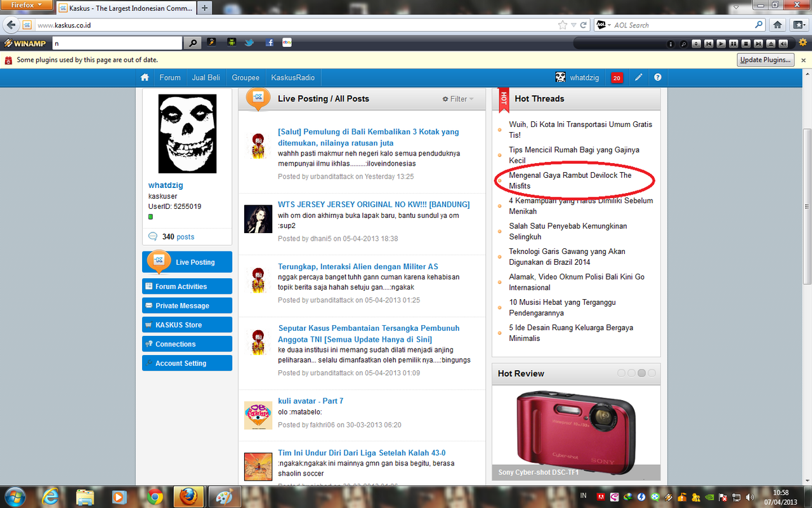812x508 pixels.
Task: Click the Winamp track info button
Action: (x=671, y=44)
